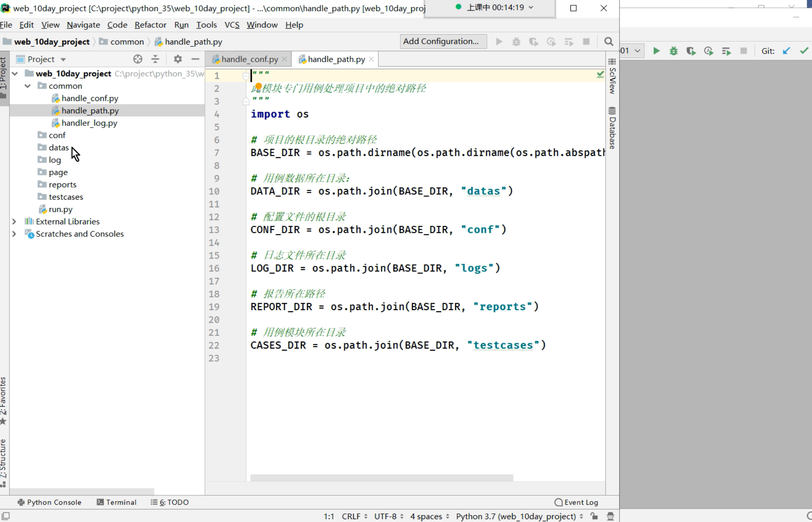Open the Refactor menu
Screen dimensions: 812x522
[150, 25]
